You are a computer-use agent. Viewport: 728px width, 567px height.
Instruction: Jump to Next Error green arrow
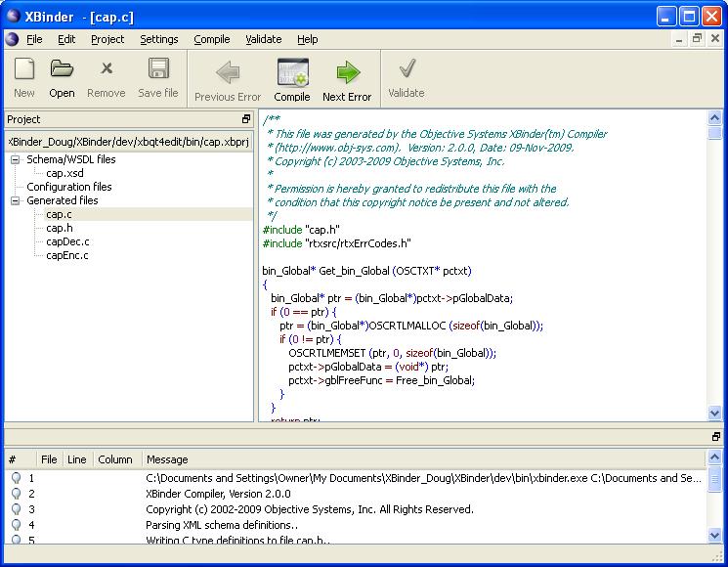click(348, 72)
